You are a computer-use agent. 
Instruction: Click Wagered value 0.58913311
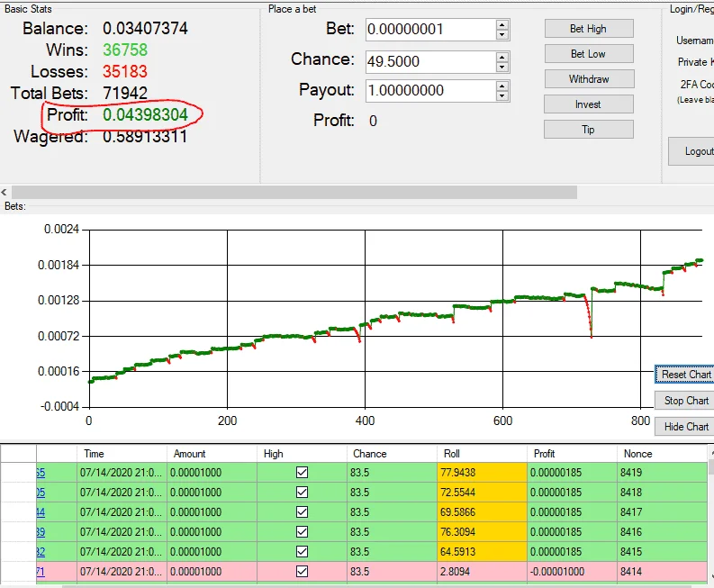tap(145, 136)
